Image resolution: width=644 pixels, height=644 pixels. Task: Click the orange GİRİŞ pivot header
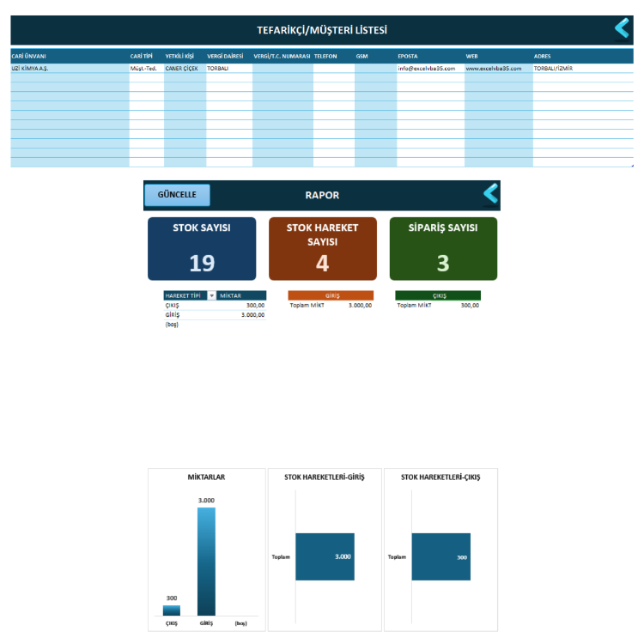tap(331, 295)
